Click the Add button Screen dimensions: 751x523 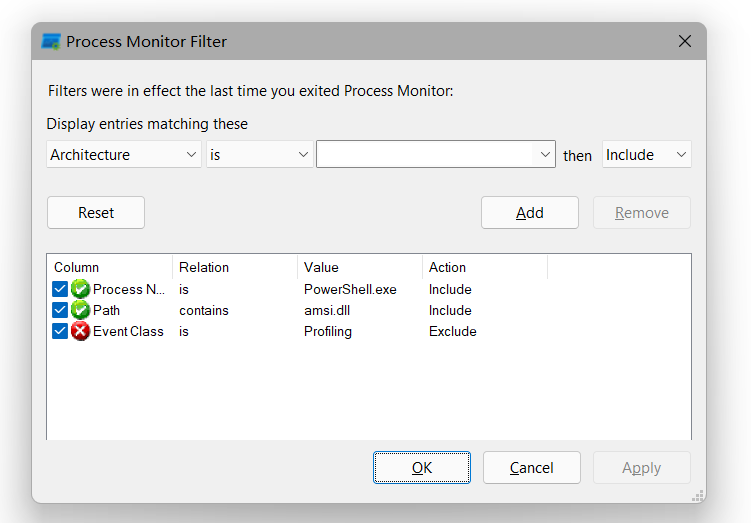(x=530, y=213)
